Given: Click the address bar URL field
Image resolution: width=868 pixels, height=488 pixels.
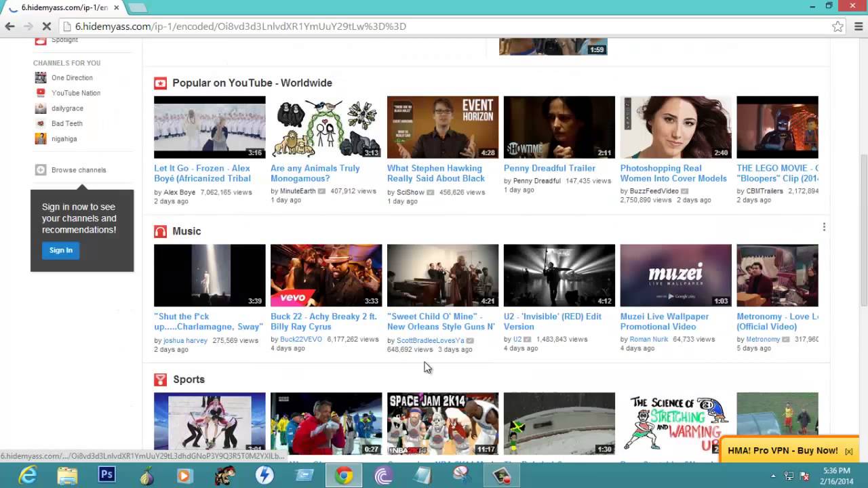Looking at the screenshot, I should click(x=448, y=26).
